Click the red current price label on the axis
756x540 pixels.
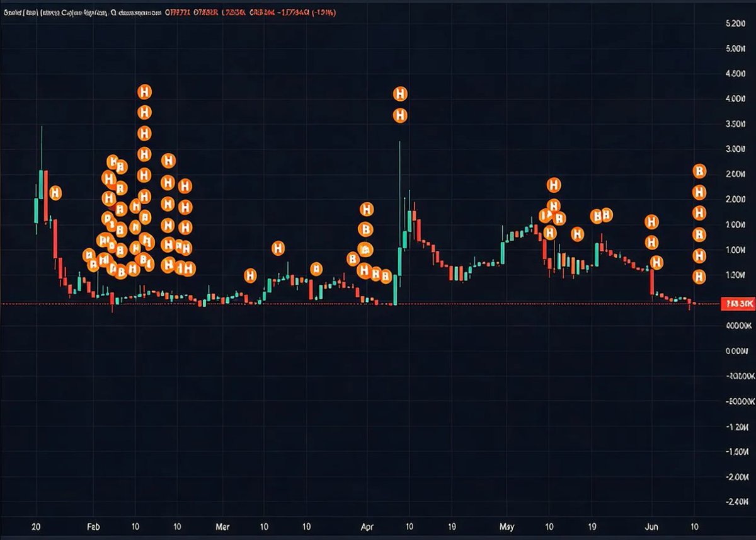pyautogui.click(x=738, y=304)
